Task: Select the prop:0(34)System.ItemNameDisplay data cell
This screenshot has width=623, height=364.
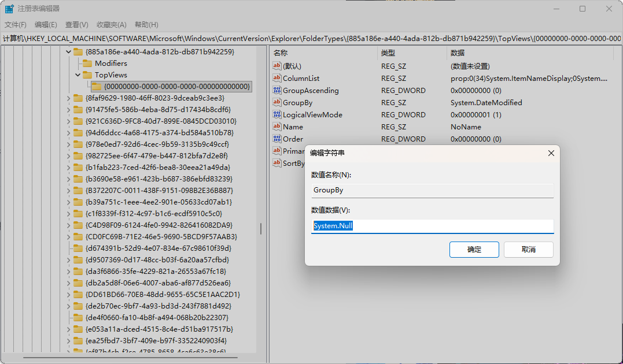Action: [x=529, y=78]
